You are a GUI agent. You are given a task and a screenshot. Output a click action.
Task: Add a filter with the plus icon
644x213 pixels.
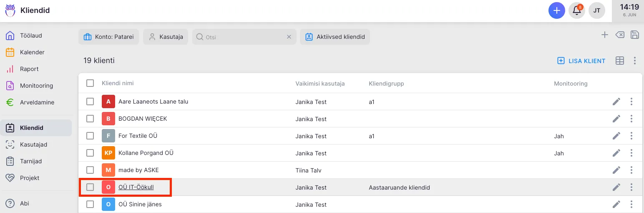[604, 35]
